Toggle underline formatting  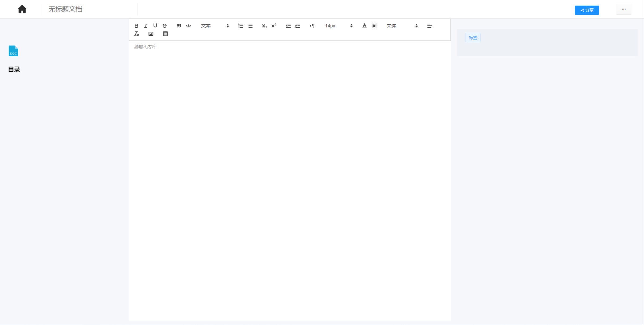point(155,26)
